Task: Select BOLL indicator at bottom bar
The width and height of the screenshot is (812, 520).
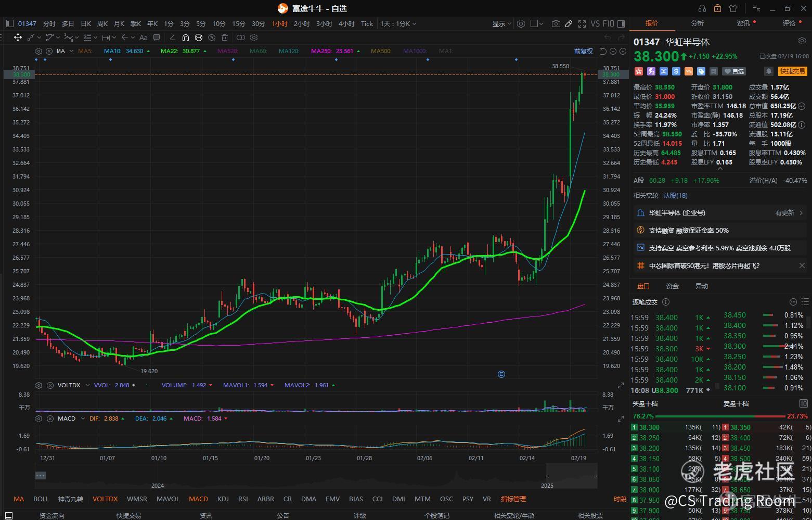Action: coord(41,499)
